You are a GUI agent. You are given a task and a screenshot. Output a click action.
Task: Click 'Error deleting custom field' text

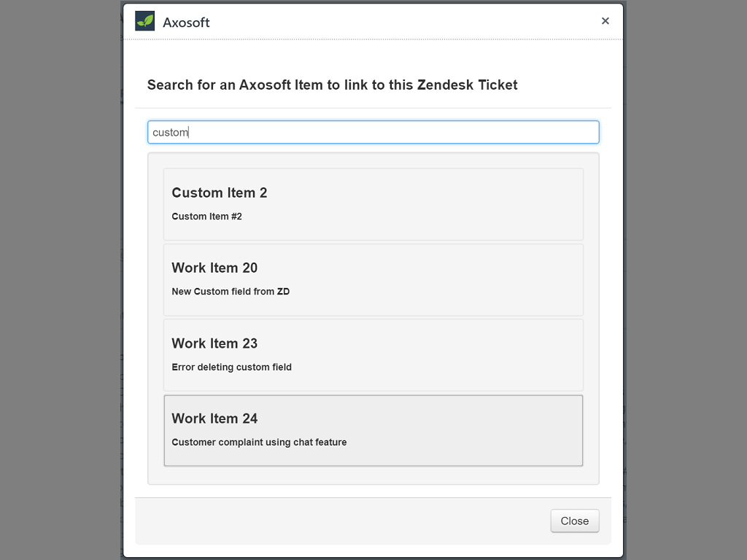click(x=231, y=367)
